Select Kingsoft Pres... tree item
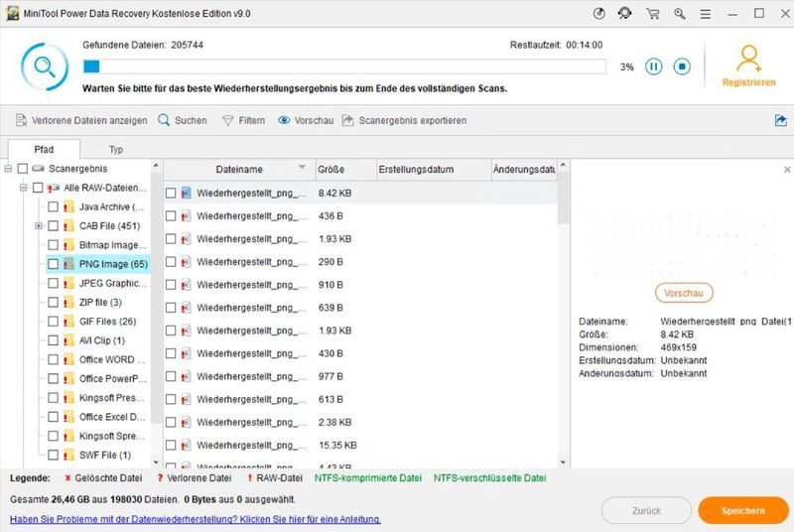Viewport: 794px width, 532px height. (111, 398)
